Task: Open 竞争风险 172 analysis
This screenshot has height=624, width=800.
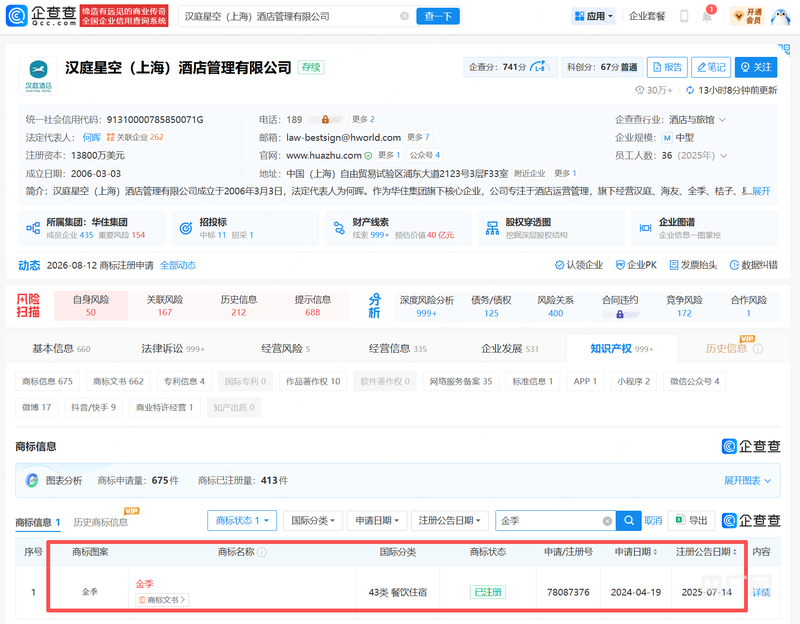Action: pos(684,306)
